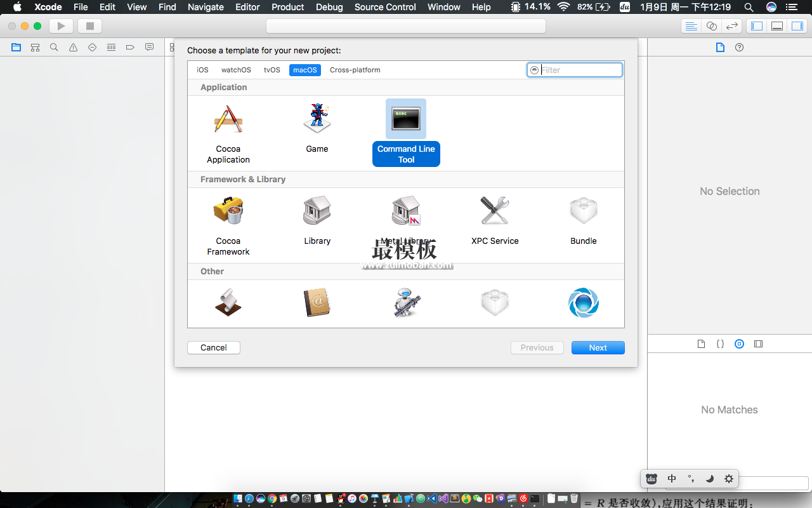Switch to the watchOS platform tab

(x=236, y=70)
